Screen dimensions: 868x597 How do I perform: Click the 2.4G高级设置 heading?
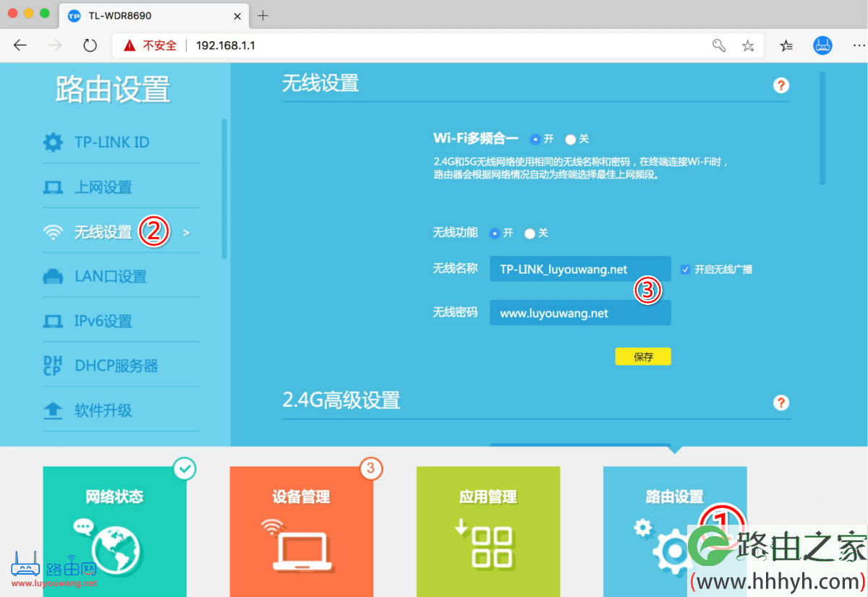tap(341, 400)
